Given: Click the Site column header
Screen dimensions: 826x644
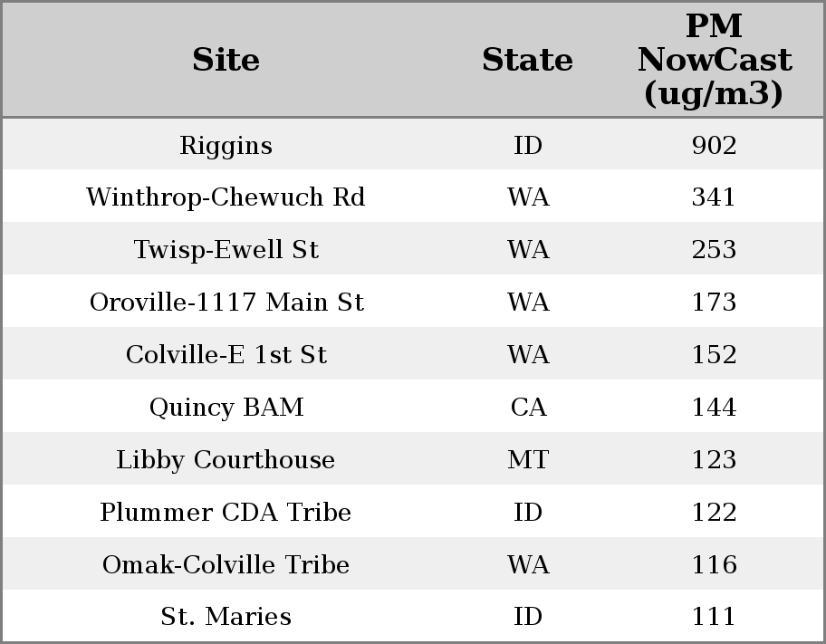Looking at the screenshot, I should (226, 60).
